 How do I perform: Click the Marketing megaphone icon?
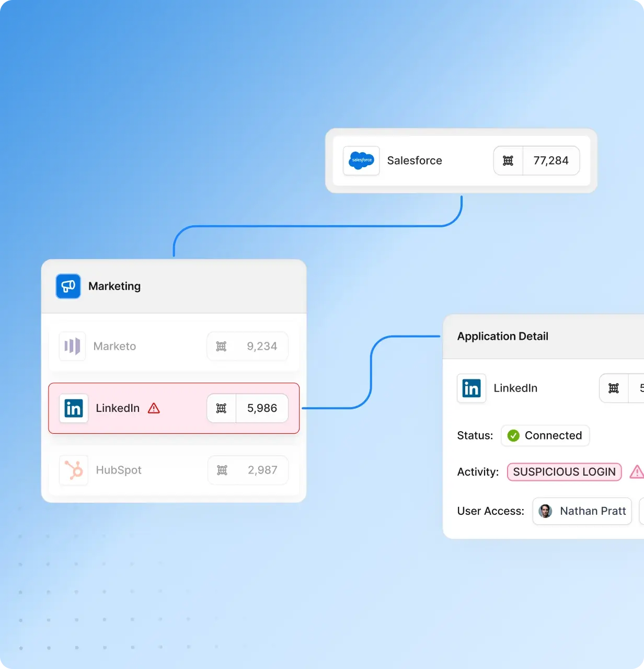pos(68,286)
